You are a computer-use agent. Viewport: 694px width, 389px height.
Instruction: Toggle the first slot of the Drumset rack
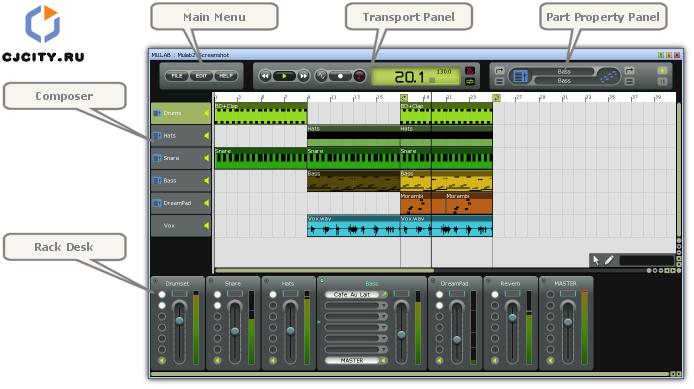tap(162, 294)
